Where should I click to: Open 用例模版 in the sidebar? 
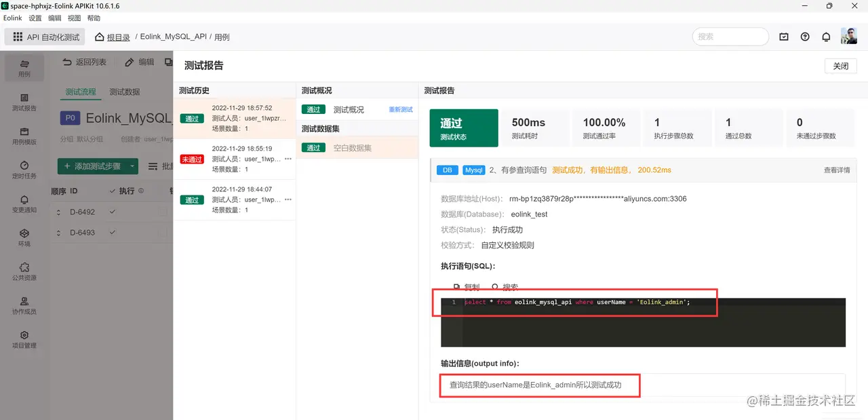24,136
